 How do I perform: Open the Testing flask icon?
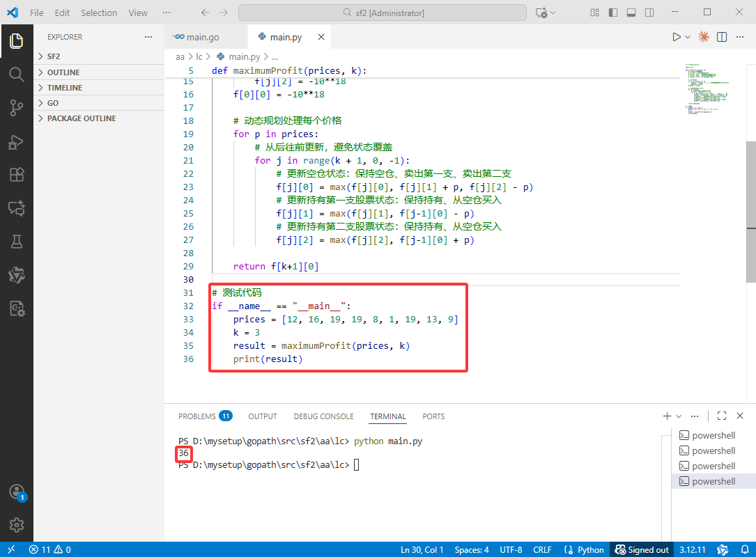coord(17,242)
